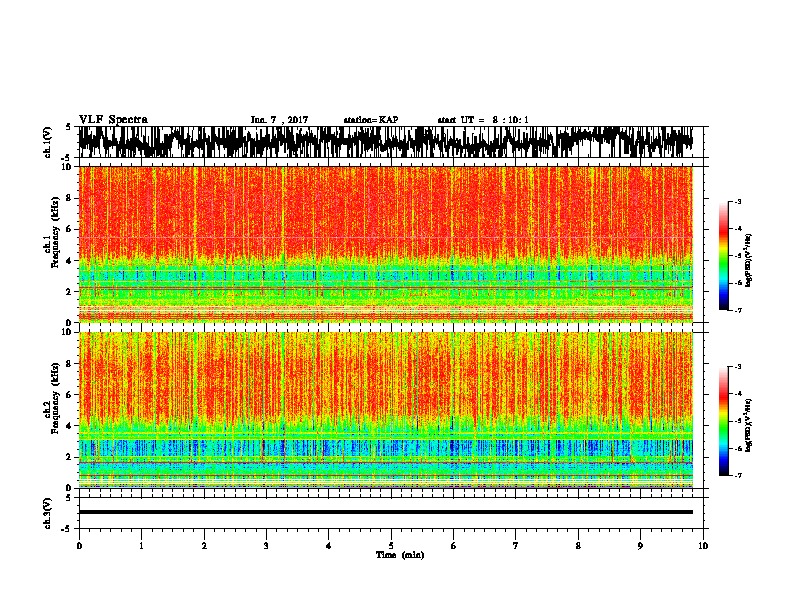Image resolution: width=792 pixels, height=612 pixels.
Task: Select the ch.1 "Frequency (kHz)" axis label
Action: coord(55,232)
